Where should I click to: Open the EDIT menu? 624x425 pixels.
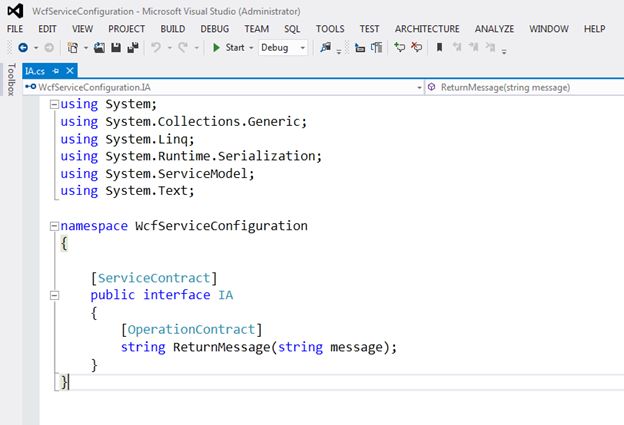point(47,29)
